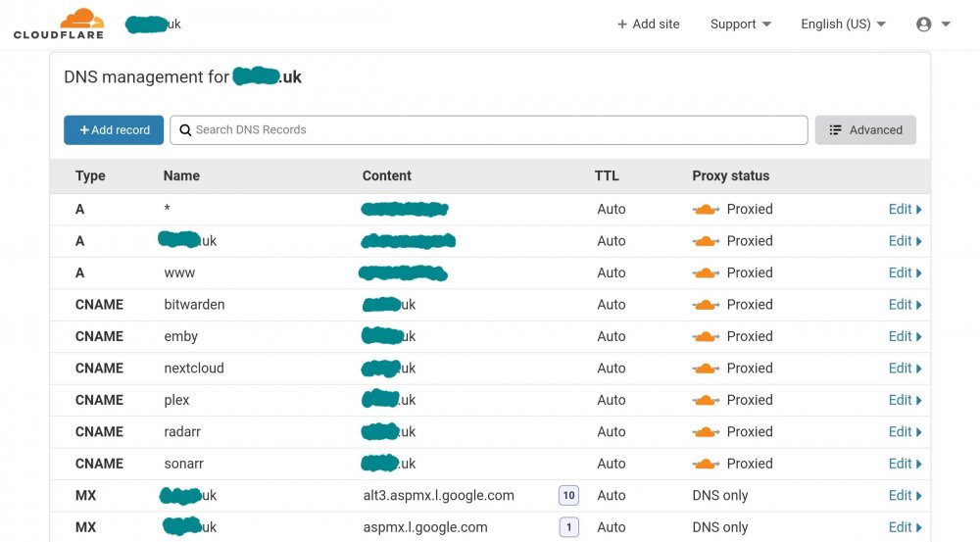Edit the nextcloud CNAME record
Viewport: 980px width, 542px height.
point(905,369)
